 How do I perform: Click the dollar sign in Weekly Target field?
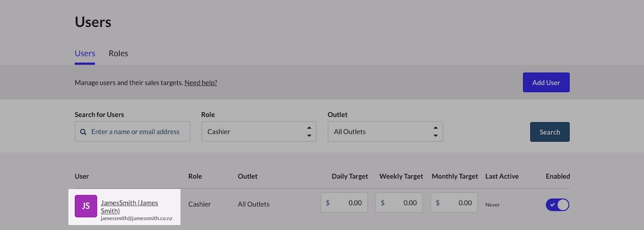pyautogui.click(x=383, y=203)
